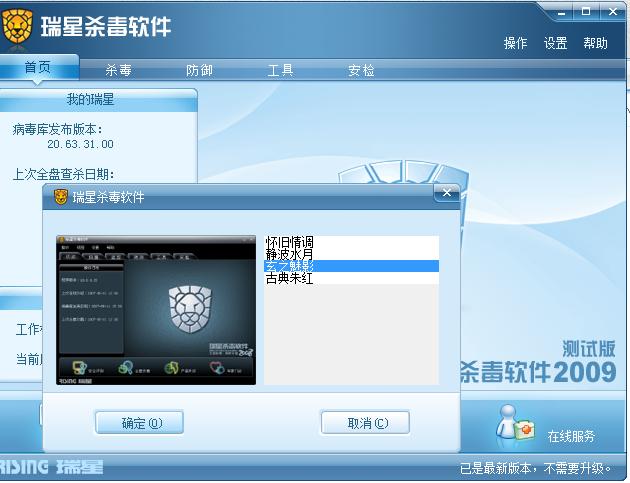Switch to the 防御 tab
Screen dimensions: 630x483
pos(199,70)
